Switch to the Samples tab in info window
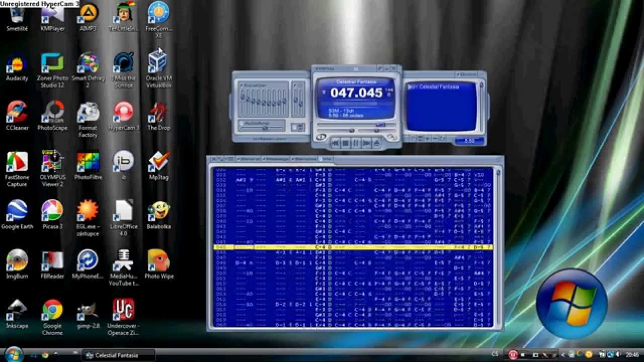Image resolution: width=644 pixels, height=362 pixels. tap(304, 159)
